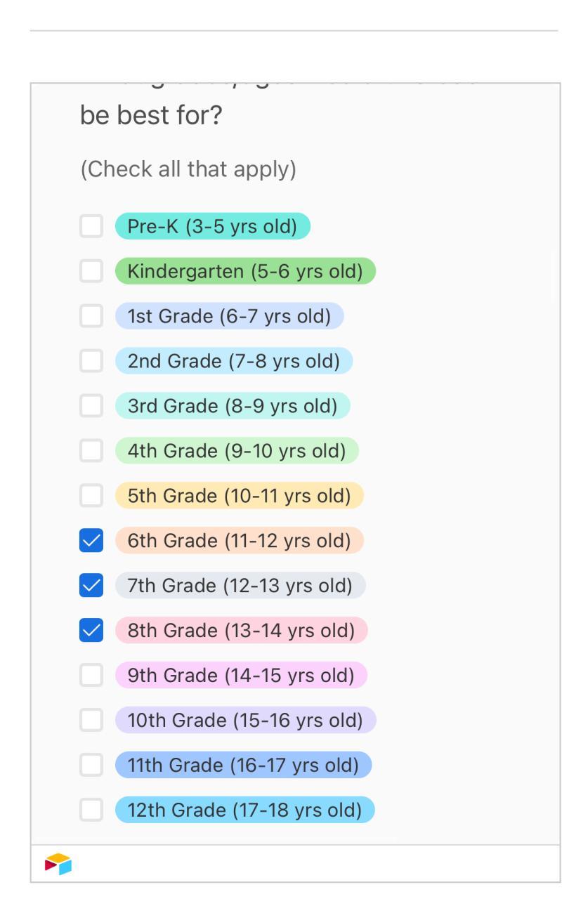The height and width of the screenshot is (899, 588).
Task: Enable the 5th Grade checkbox
Action: click(x=91, y=496)
